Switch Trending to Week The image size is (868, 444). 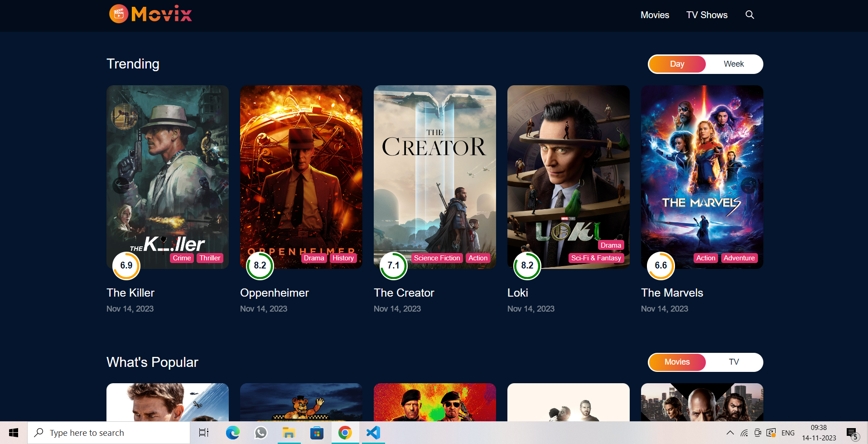coord(734,64)
